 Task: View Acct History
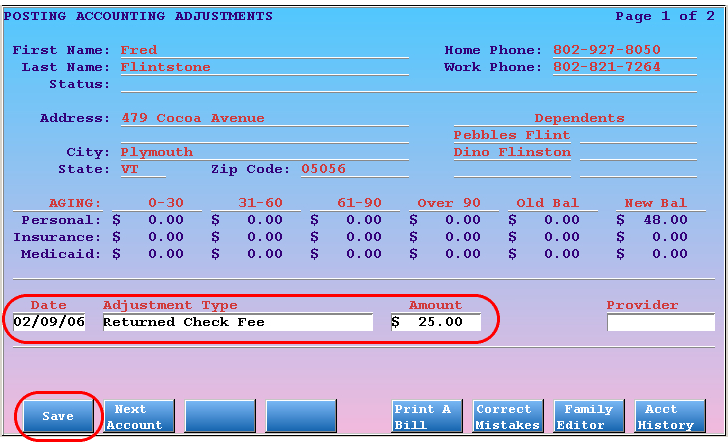[x=670, y=416]
